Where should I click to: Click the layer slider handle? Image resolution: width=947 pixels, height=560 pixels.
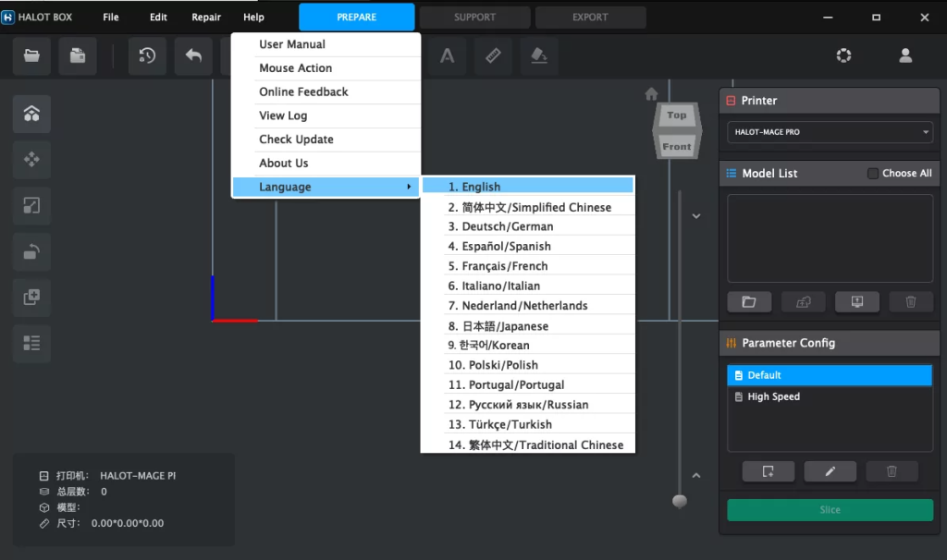[x=680, y=501]
